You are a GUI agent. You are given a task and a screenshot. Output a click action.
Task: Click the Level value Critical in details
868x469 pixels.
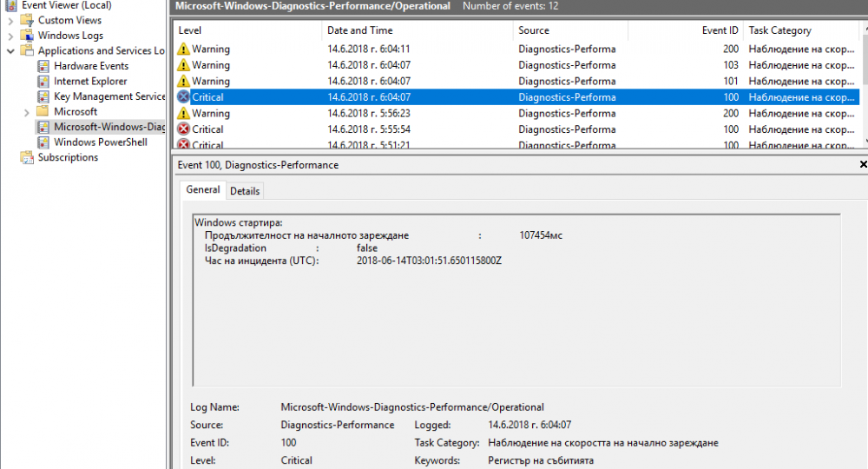[x=296, y=460]
